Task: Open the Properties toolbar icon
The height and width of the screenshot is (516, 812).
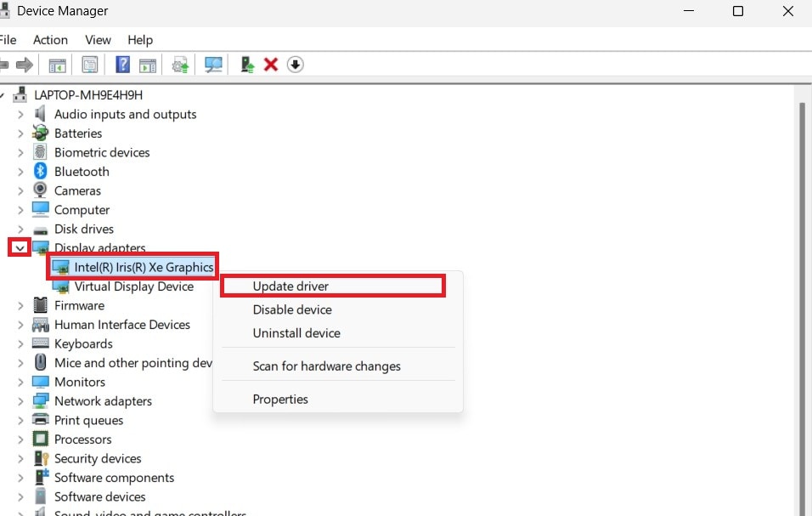Action: tap(89, 65)
